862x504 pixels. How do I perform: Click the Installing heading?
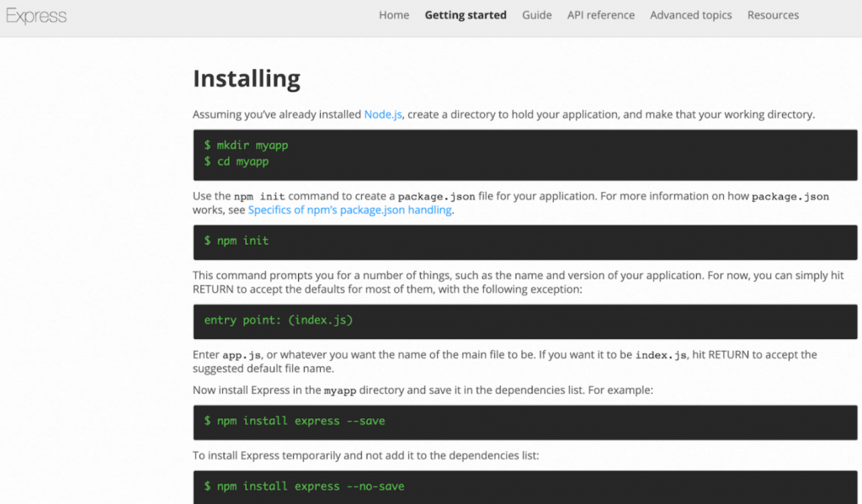(x=247, y=78)
